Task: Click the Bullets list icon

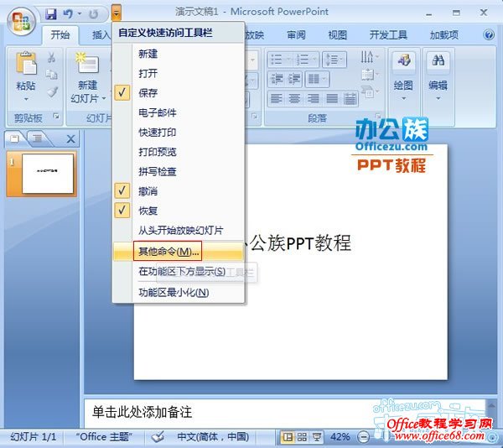Action: click(276, 60)
